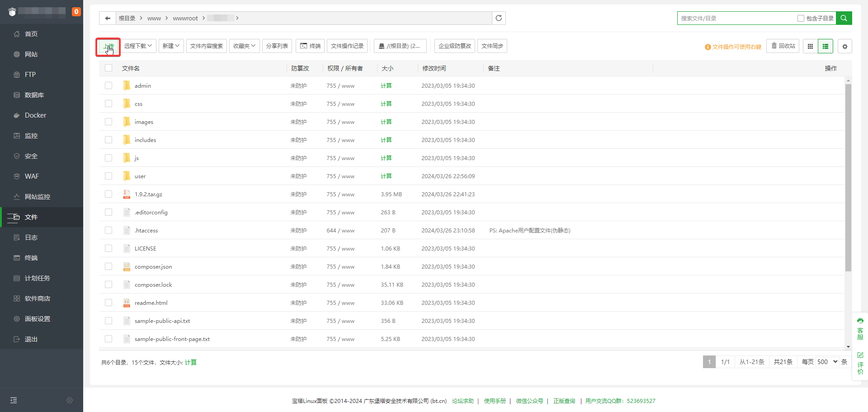Click the Upload (上传) button

108,47
